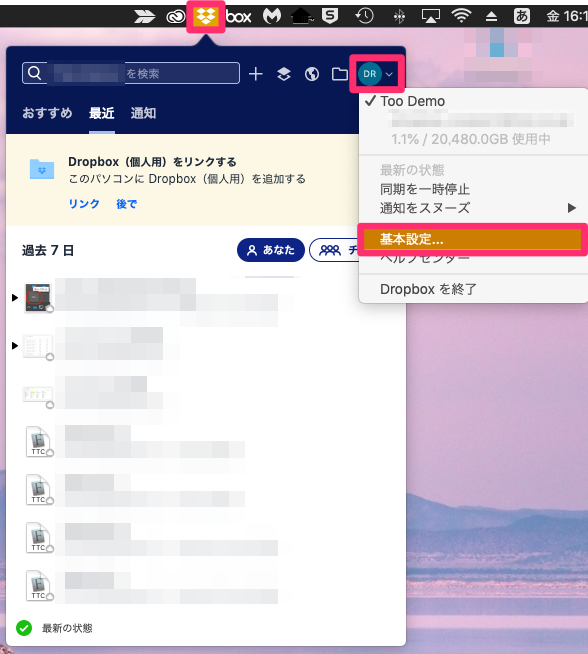The height and width of the screenshot is (654, 588).
Task: Click the search input field
Action: (131, 73)
